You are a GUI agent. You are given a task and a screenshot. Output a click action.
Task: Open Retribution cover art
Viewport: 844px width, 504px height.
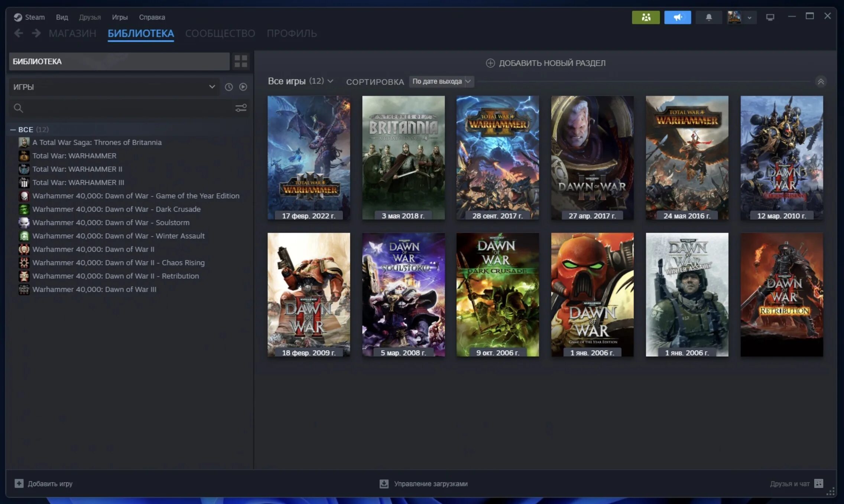(x=782, y=295)
